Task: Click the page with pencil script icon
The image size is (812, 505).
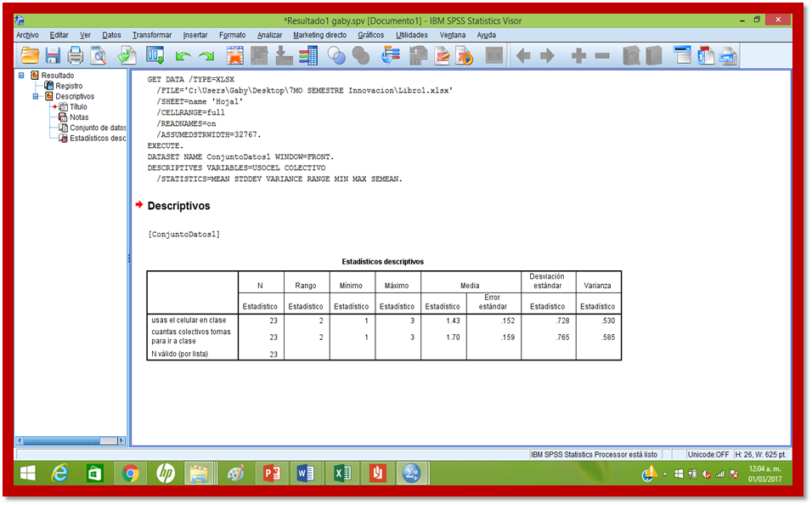Action: coord(442,55)
